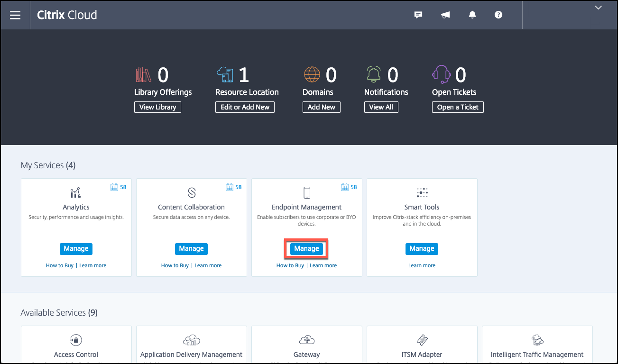Viewport: 618px width, 364px height.
Task: Click Add New under Domains
Action: pos(322,107)
